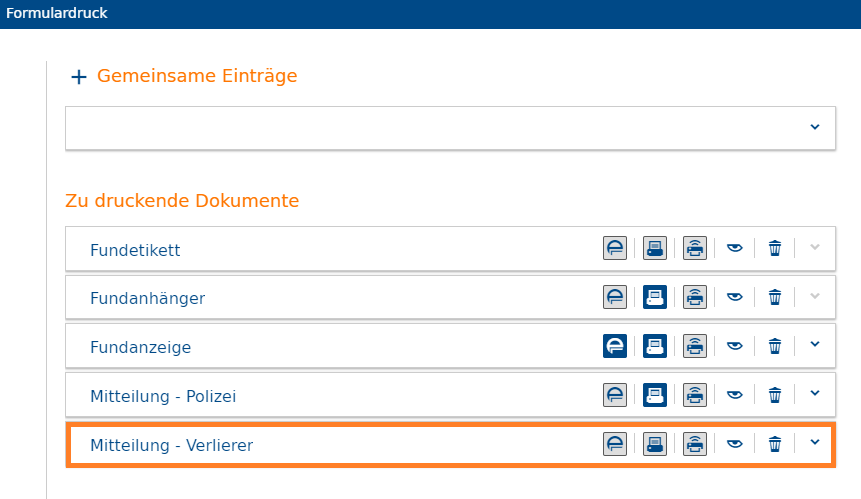Open the Gemeinsame Einträge dropdown arrow
The image size is (861, 499).
coord(815,127)
